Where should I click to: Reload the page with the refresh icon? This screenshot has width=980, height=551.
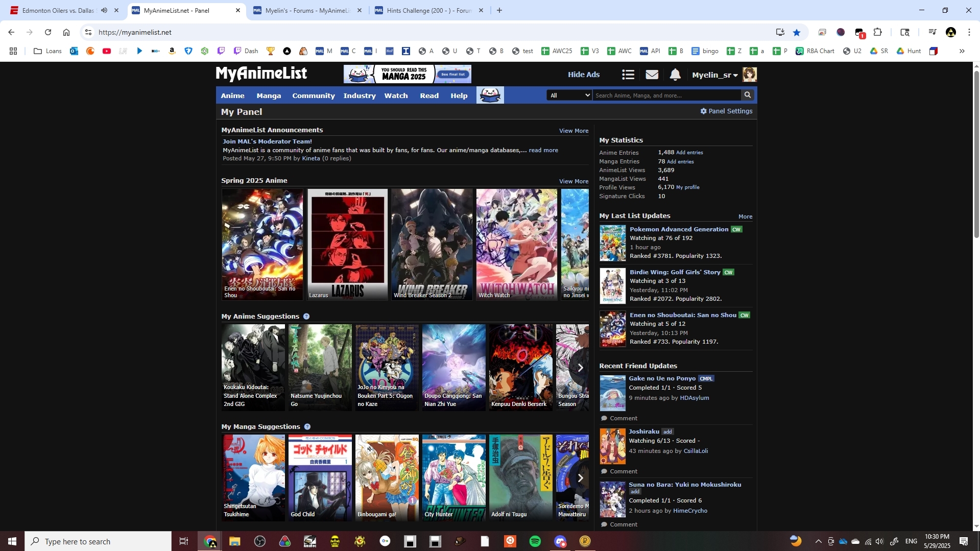click(x=48, y=32)
